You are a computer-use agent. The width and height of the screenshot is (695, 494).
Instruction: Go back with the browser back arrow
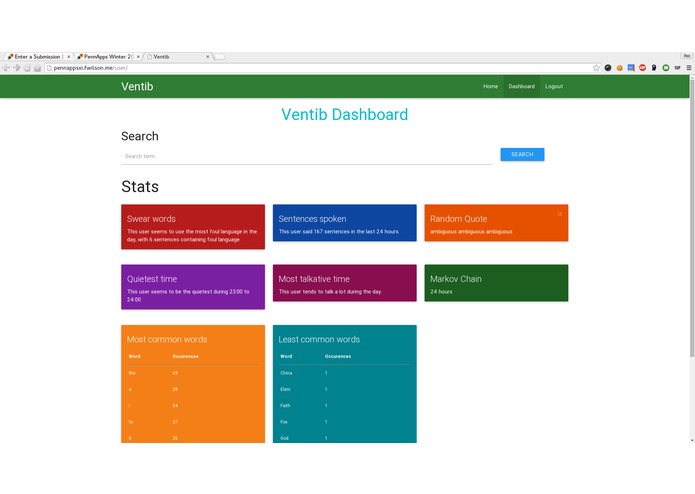pyautogui.click(x=6, y=68)
